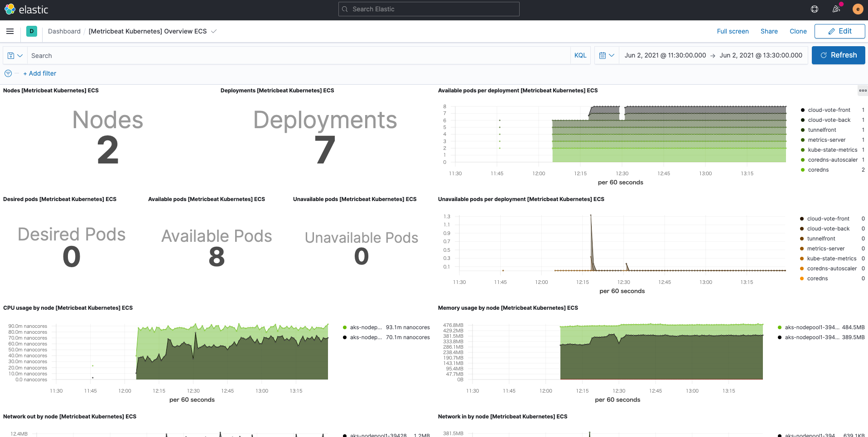This screenshot has width=868, height=437.
Task: Toggle coredns in Unavailable pods legend
Action: tap(817, 279)
